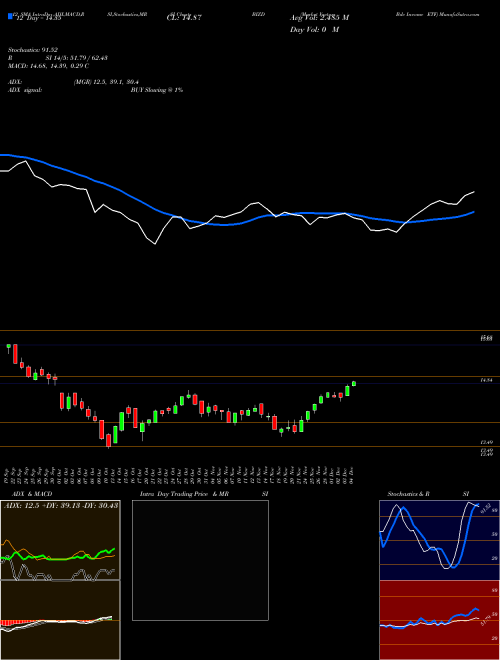500x660 pixels.
Task: Select the 'ADX signal:' label
Action: (25, 90)
